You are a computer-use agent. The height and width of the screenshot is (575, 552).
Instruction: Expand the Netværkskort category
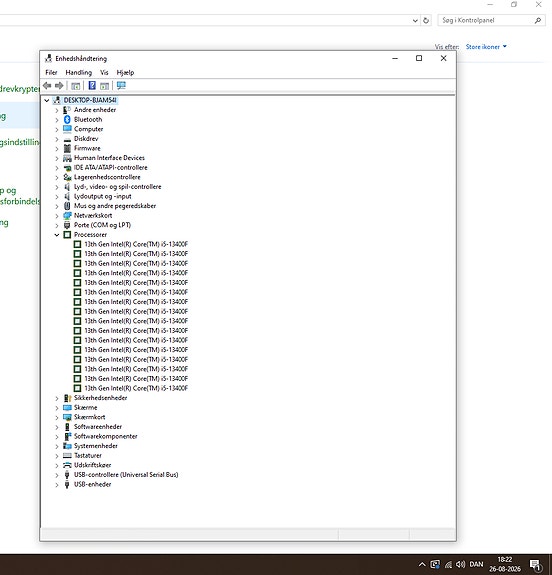click(x=57, y=216)
